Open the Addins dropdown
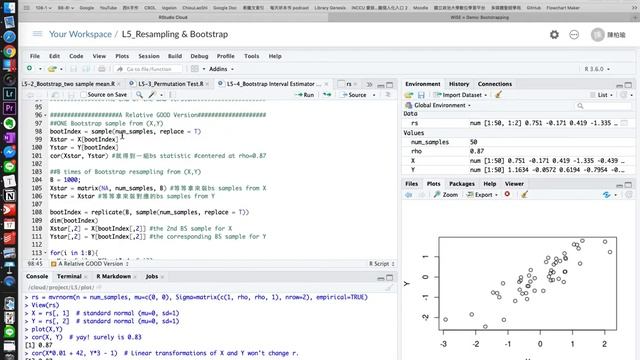 click(x=221, y=69)
